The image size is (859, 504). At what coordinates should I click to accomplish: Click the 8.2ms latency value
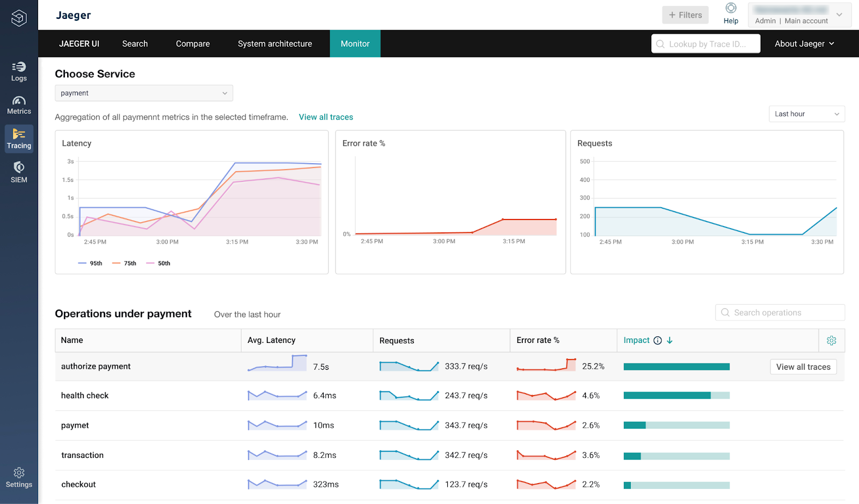coord(325,455)
